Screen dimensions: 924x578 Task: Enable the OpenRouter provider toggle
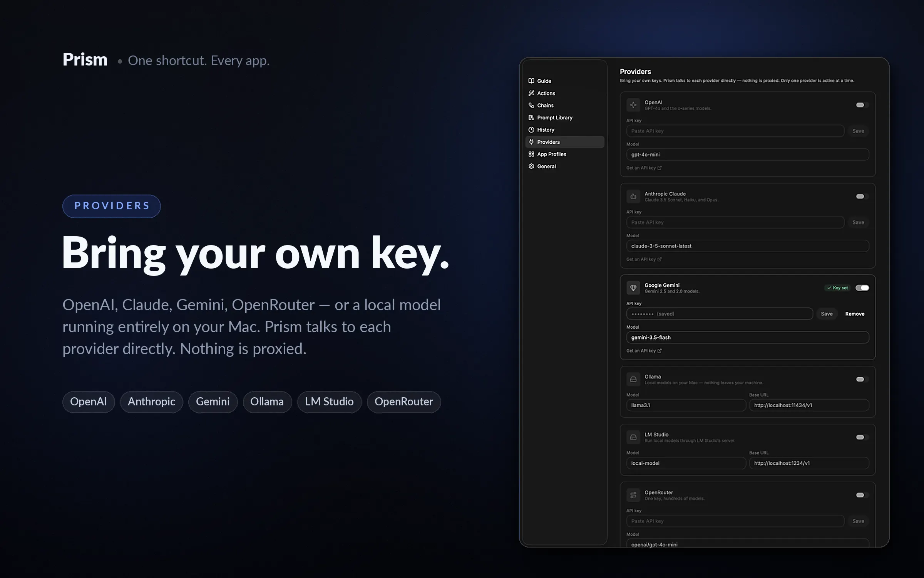point(862,495)
